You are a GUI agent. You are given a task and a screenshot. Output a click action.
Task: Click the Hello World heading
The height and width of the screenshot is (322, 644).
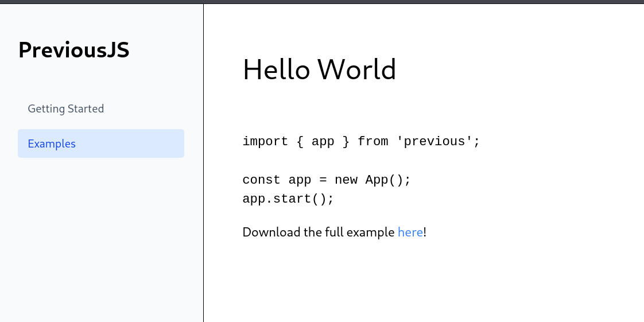319,70
